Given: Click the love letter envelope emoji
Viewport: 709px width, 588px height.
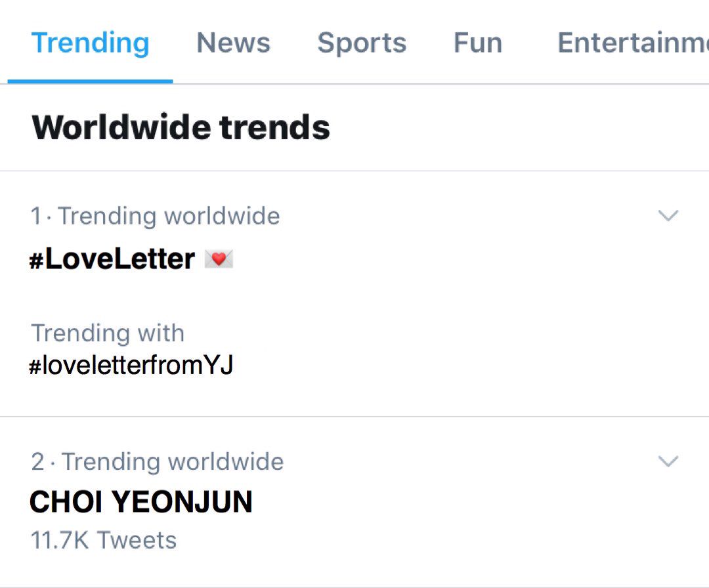Looking at the screenshot, I should pos(219,259).
